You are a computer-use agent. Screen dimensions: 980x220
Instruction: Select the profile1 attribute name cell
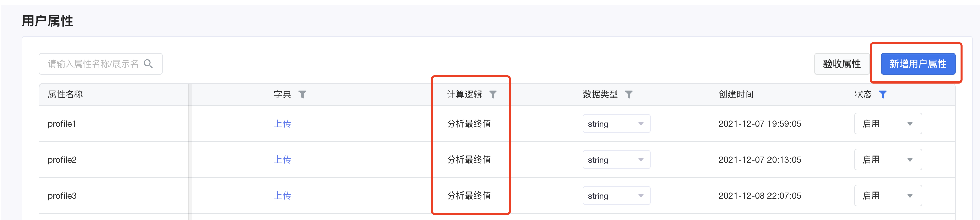tap(62, 124)
